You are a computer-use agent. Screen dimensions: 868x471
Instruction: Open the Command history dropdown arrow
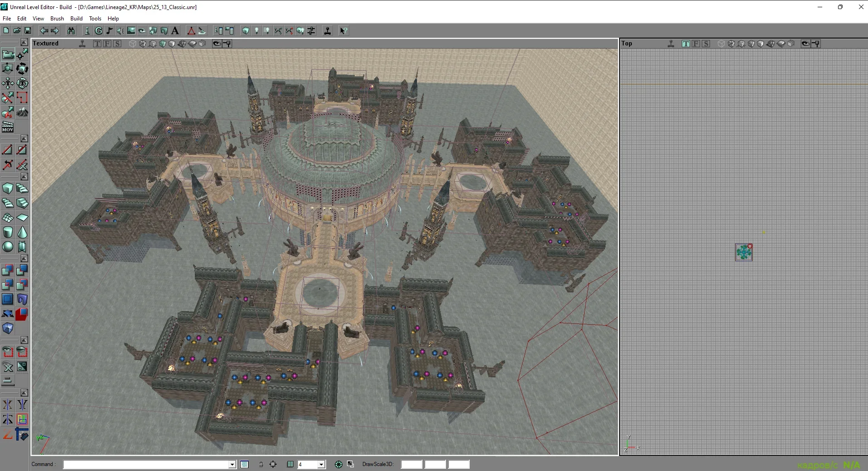click(x=232, y=464)
